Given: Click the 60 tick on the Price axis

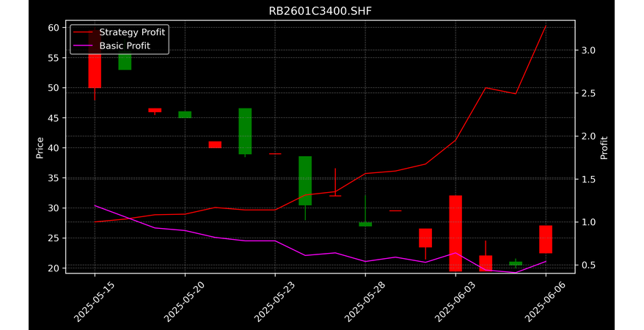Looking at the screenshot, I should (55, 28).
